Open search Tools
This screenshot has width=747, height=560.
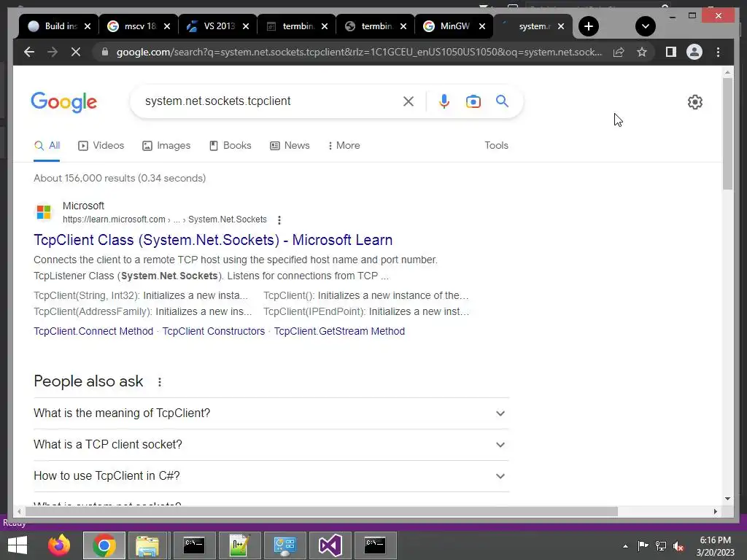coord(496,146)
